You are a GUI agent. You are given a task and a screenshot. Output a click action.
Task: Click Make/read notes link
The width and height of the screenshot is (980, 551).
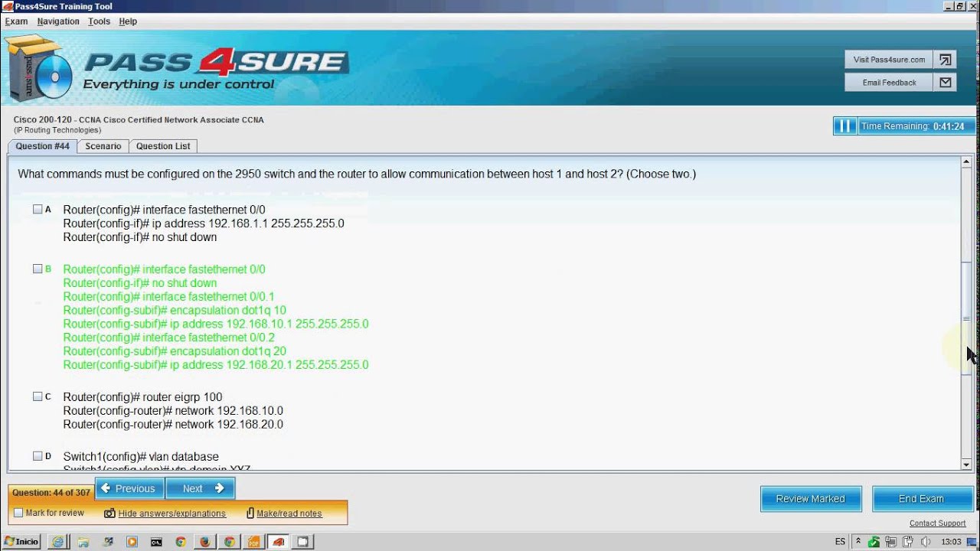click(x=289, y=514)
